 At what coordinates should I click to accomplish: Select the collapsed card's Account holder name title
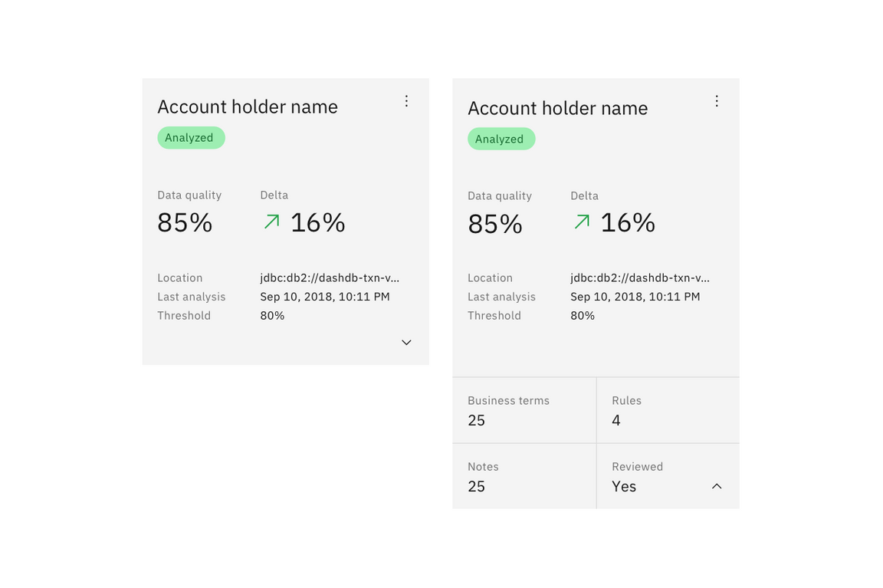pyautogui.click(x=248, y=107)
